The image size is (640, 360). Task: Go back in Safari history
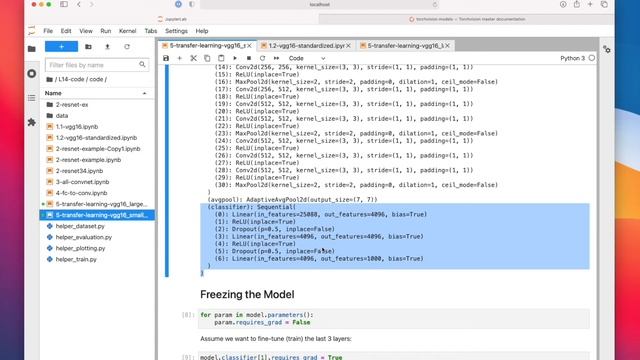(x=79, y=4)
